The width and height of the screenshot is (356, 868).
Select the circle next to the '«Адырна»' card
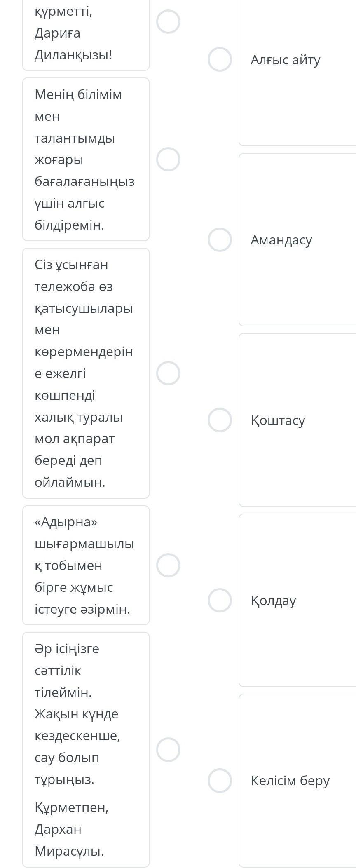coord(168,565)
